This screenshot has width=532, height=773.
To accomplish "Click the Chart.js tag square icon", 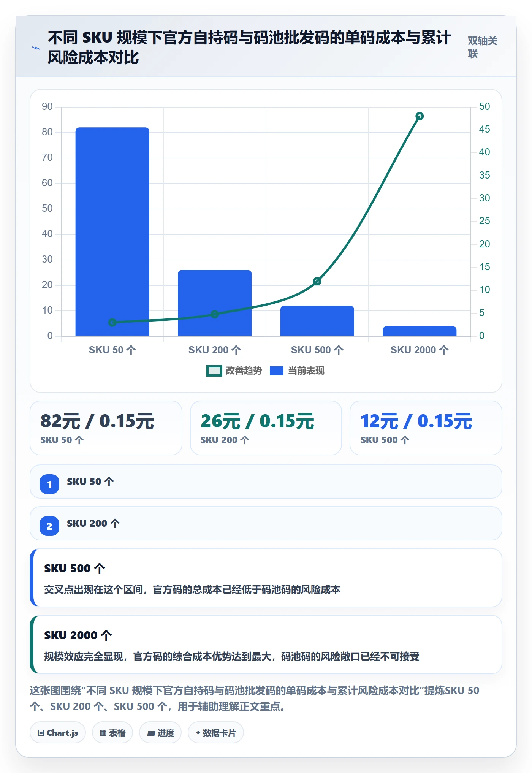I will click(x=41, y=733).
